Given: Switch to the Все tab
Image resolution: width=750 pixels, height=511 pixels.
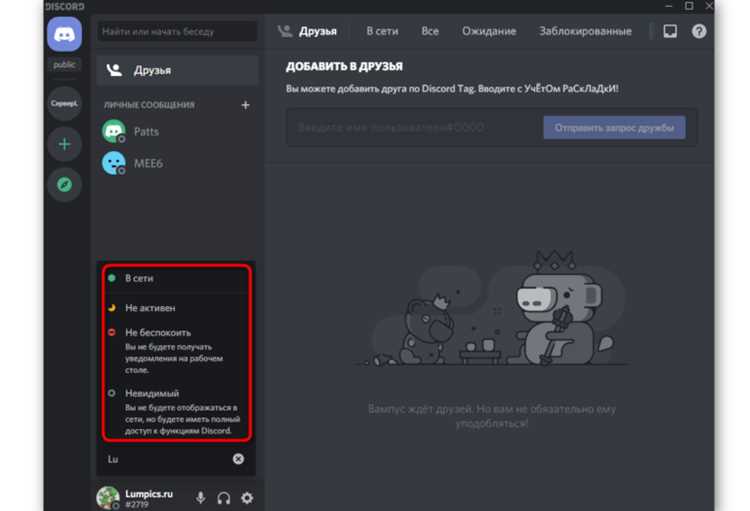Looking at the screenshot, I should coord(430,31).
